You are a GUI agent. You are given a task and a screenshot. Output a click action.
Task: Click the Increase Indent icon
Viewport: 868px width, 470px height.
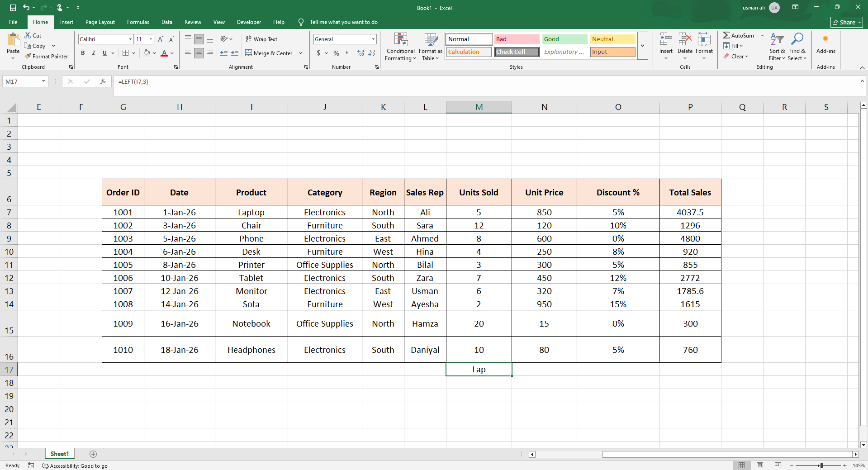tap(235, 53)
